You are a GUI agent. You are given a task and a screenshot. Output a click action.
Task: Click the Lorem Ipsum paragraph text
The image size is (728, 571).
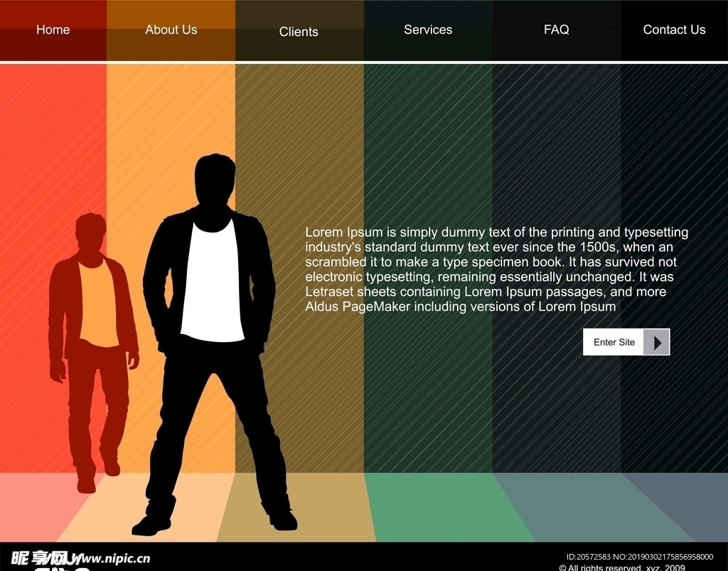496,270
